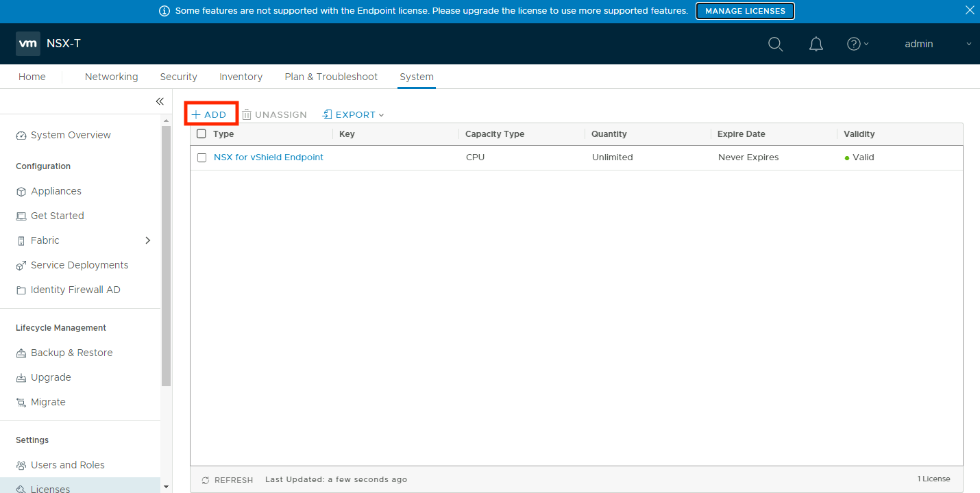The image size is (980, 493).
Task: Switch to the Networking tab
Action: 111,77
